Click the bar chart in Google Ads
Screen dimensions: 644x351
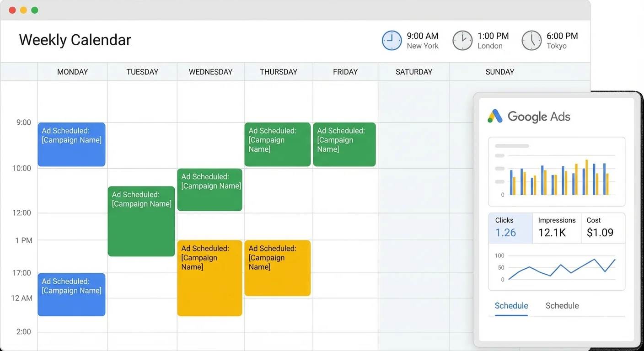(557, 171)
